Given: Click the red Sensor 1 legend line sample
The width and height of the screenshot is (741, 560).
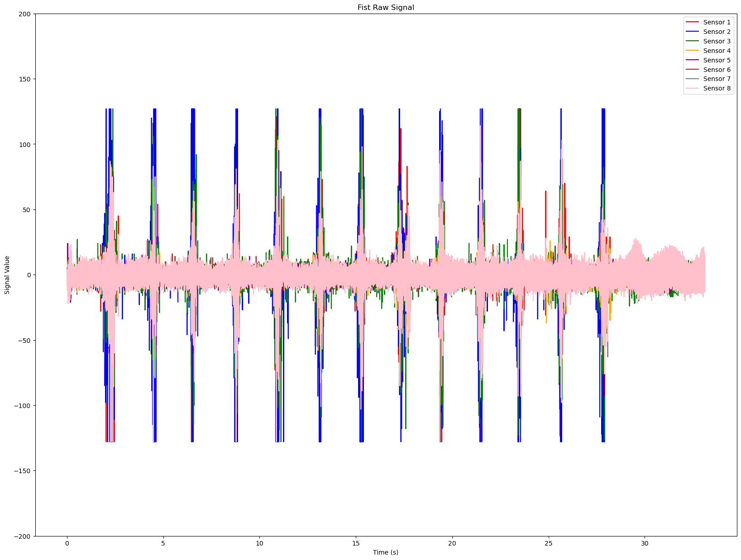Looking at the screenshot, I should [693, 21].
